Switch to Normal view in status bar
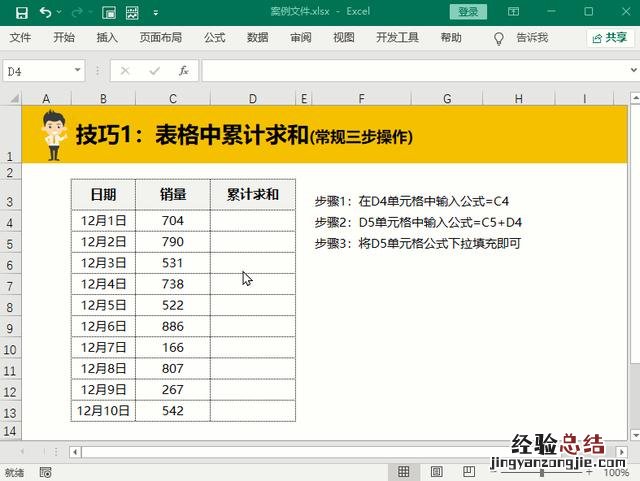This screenshot has width=640, height=481. tap(403, 472)
